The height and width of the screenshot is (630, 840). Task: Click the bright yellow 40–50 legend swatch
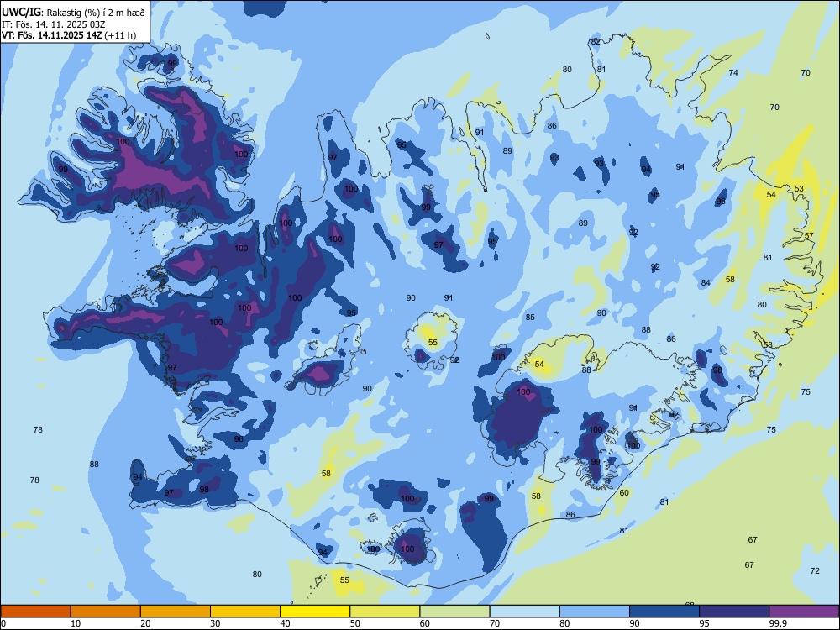[315, 612]
